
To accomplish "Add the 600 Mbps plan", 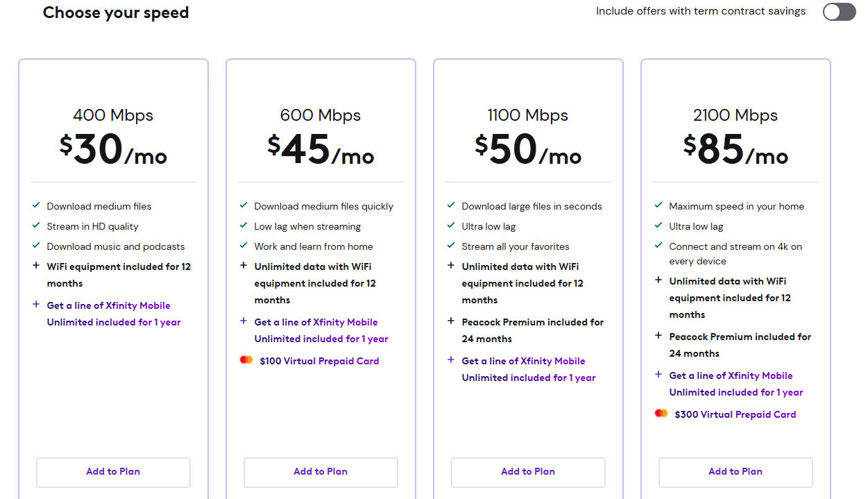I will tap(321, 472).
